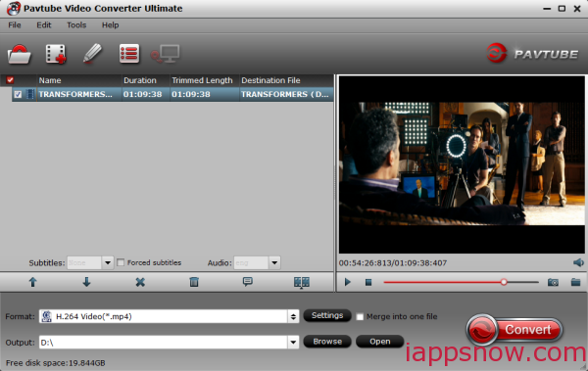Check Merge into one file
This screenshot has width=588, height=371.
click(360, 316)
